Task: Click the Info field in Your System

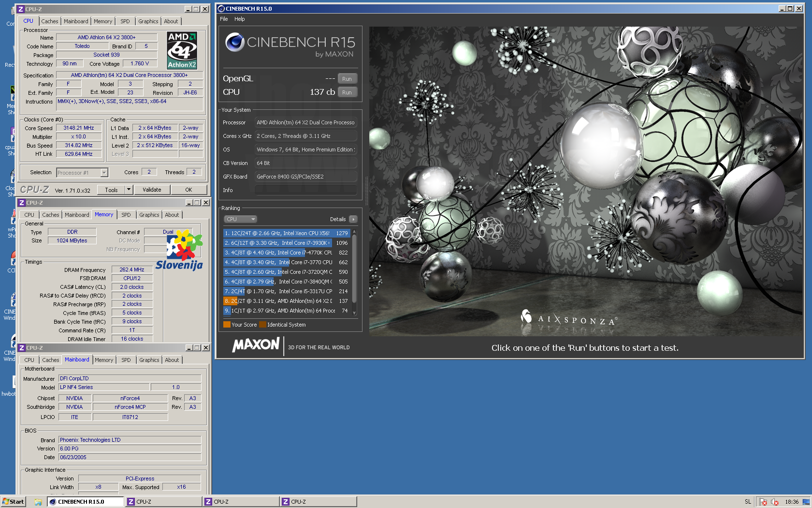Action: click(x=306, y=190)
